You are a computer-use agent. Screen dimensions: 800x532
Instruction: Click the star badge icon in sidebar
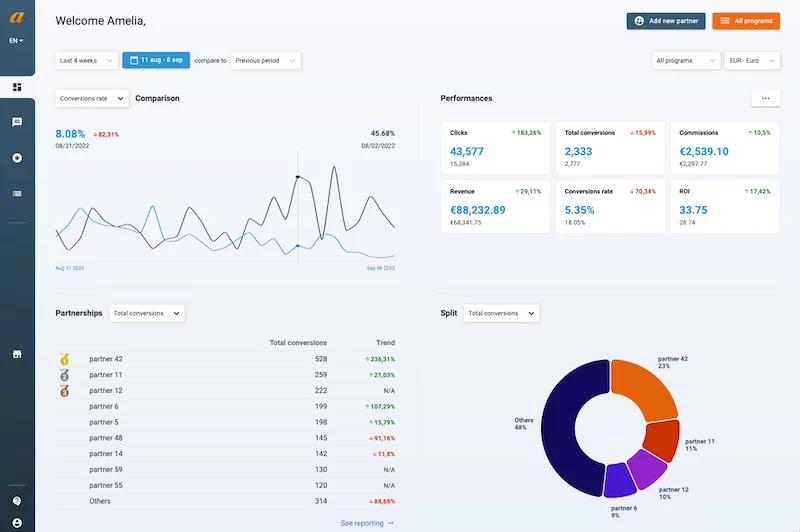17,158
